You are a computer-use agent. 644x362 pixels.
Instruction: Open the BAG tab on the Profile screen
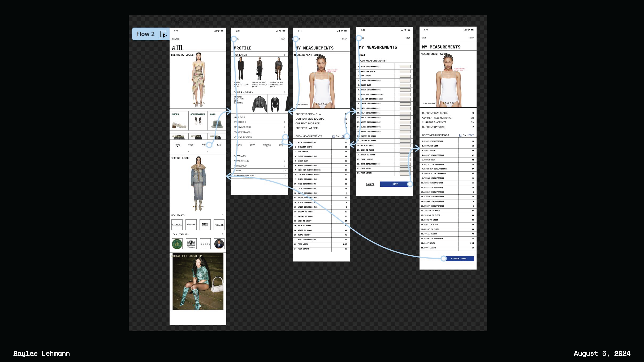coord(281,145)
